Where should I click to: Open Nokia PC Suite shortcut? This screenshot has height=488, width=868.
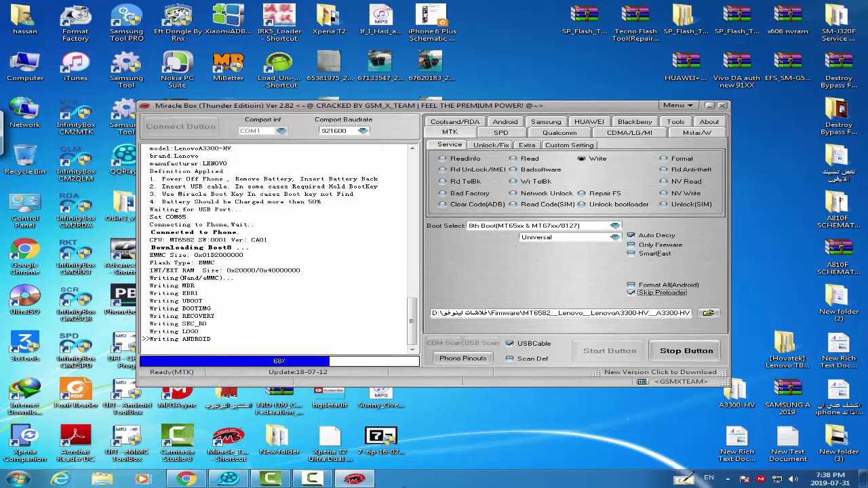[177, 70]
